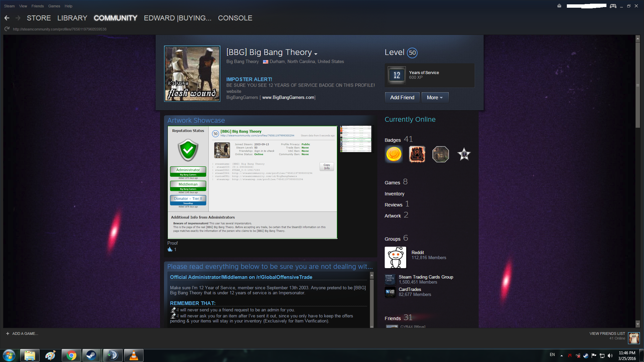The width and height of the screenshot is (644, 362).
Task: Expand the profile name history arrow
Action: 316,54
